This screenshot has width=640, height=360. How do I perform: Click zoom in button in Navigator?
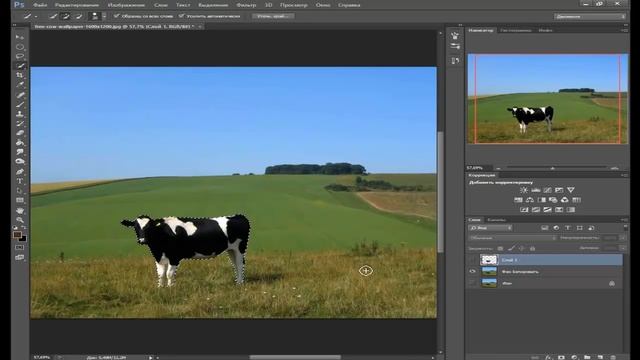615,168
